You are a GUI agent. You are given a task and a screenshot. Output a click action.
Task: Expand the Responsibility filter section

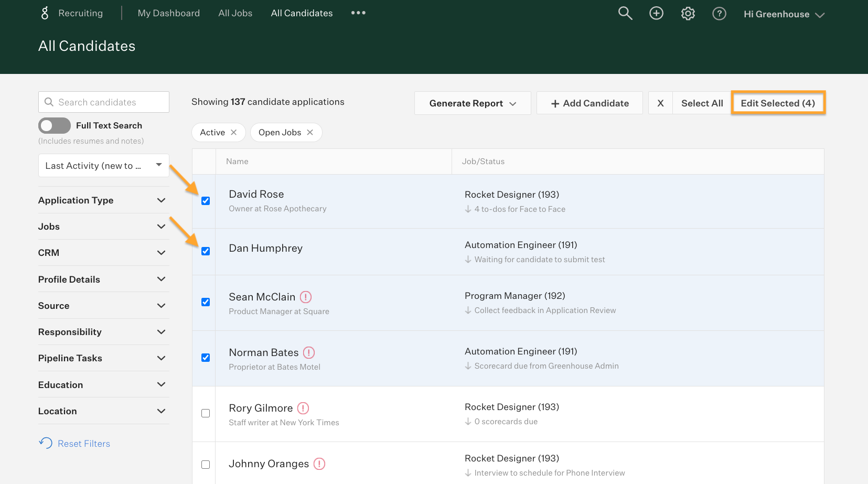104,332
